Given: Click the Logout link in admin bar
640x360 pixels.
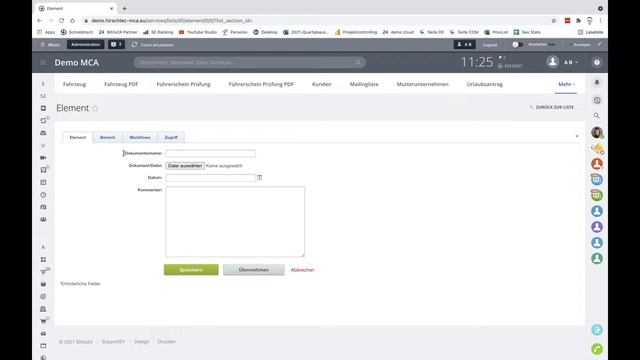Looking at the screenshot, I should pyautogui.click(x=490, y=45).
